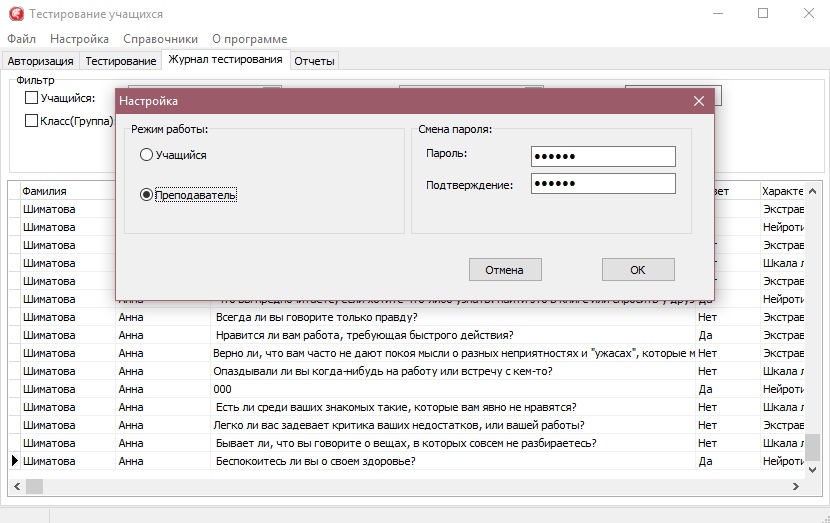Focus the Пароль password field
The height and width of the screenshot is (523, 830).
[x=603, y=156]
